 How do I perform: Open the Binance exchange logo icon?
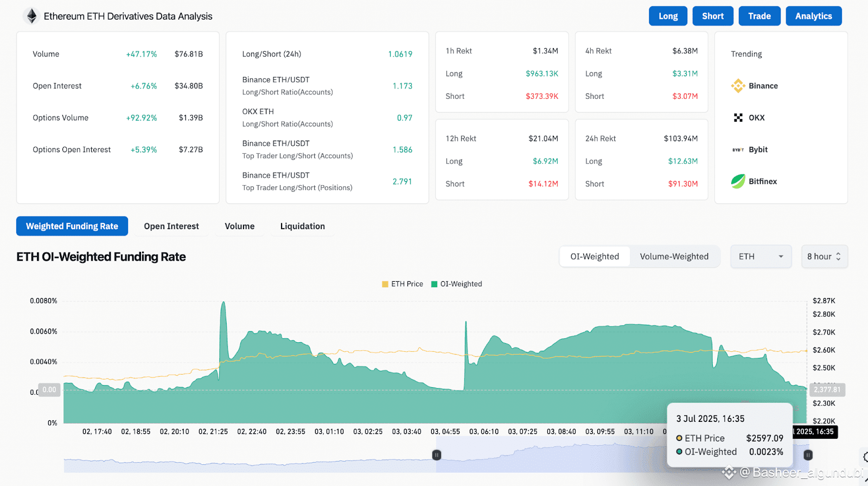tap(738, 86)
